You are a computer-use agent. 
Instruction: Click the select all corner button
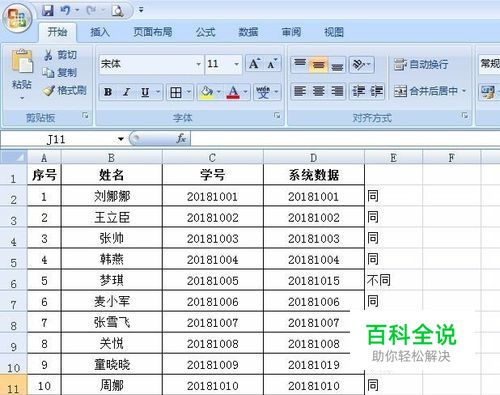(x=13, y=157)
